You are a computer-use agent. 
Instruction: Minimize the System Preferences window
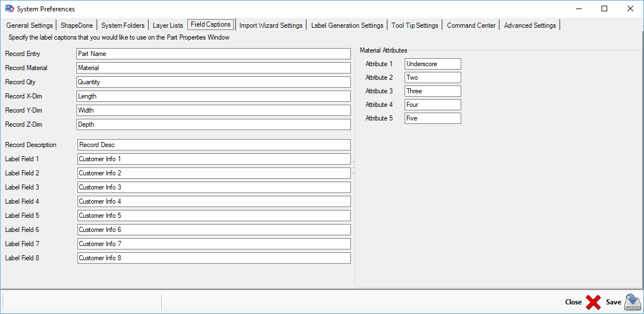point(578,8)
